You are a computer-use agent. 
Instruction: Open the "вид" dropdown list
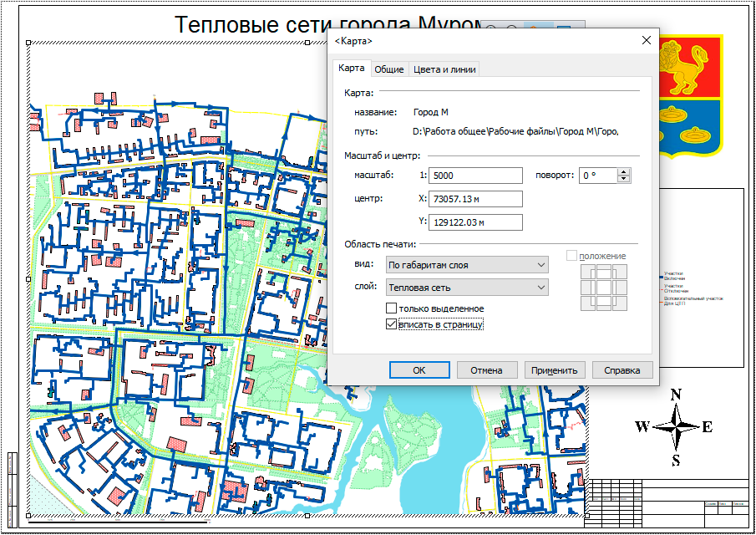[x=467, y=265]
